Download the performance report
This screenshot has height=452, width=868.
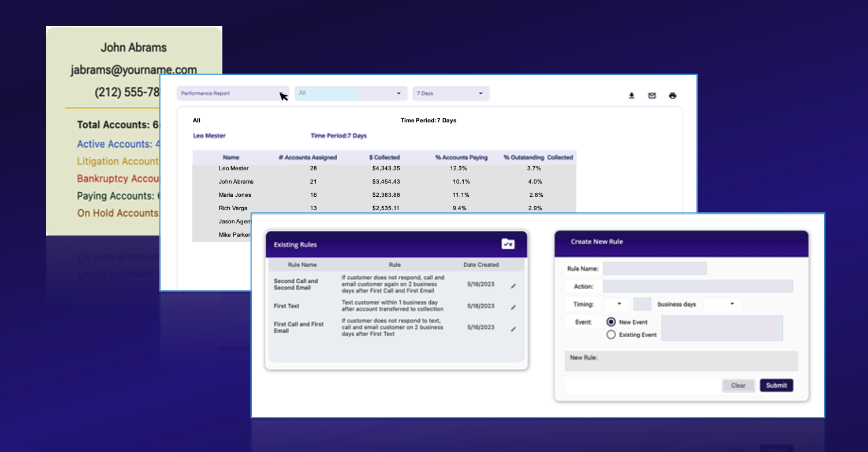coord(632,96)
